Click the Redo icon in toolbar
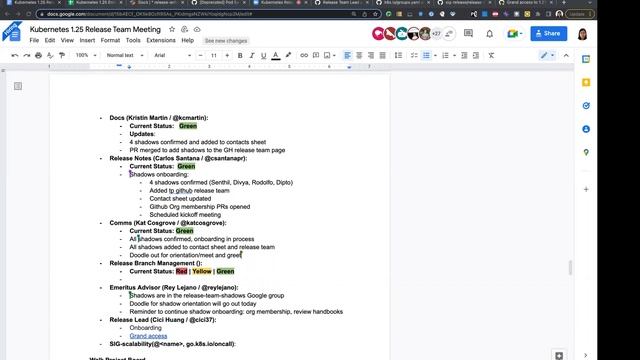Screen dimensions: 640x360 pos(27,56)
